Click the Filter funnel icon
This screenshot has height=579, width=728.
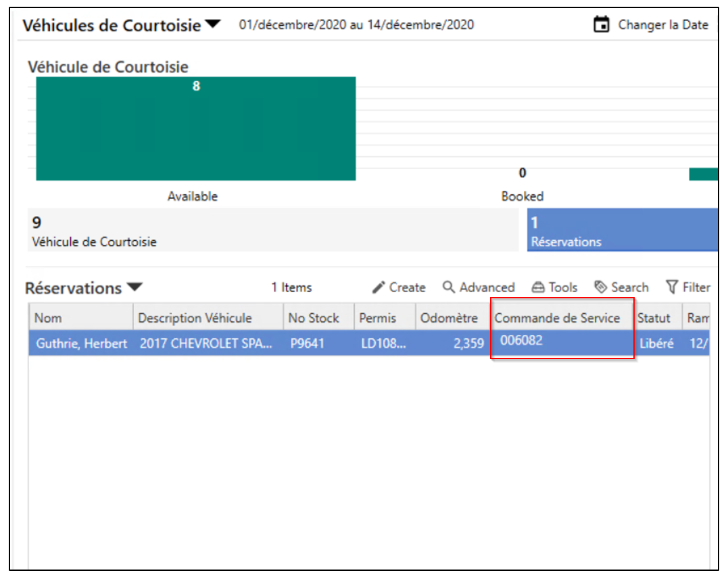pyautogui.click(x=671, y=287)
